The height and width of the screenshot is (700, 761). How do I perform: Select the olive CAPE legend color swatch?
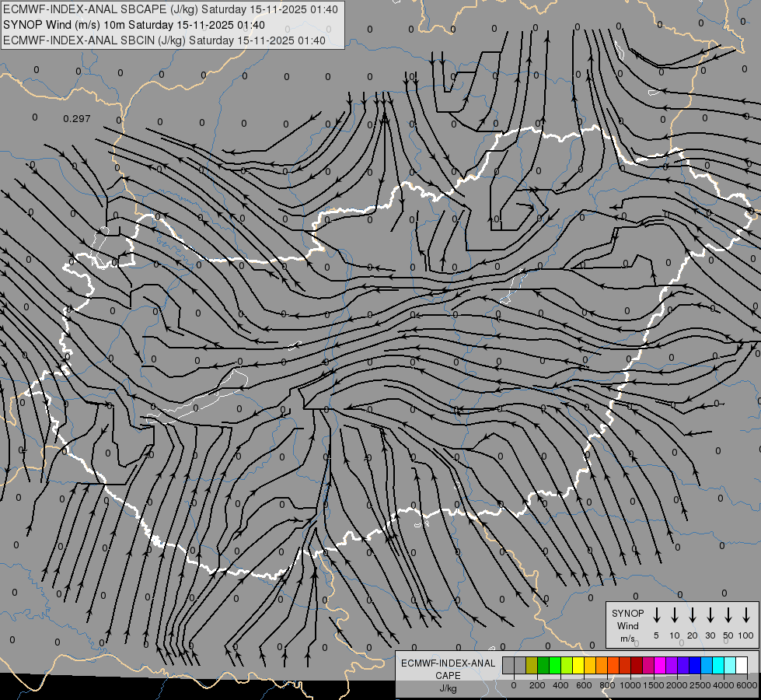point(532,665)
